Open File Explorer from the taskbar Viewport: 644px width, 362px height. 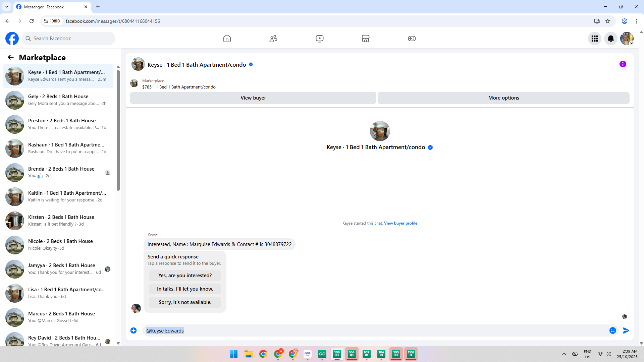249,354
